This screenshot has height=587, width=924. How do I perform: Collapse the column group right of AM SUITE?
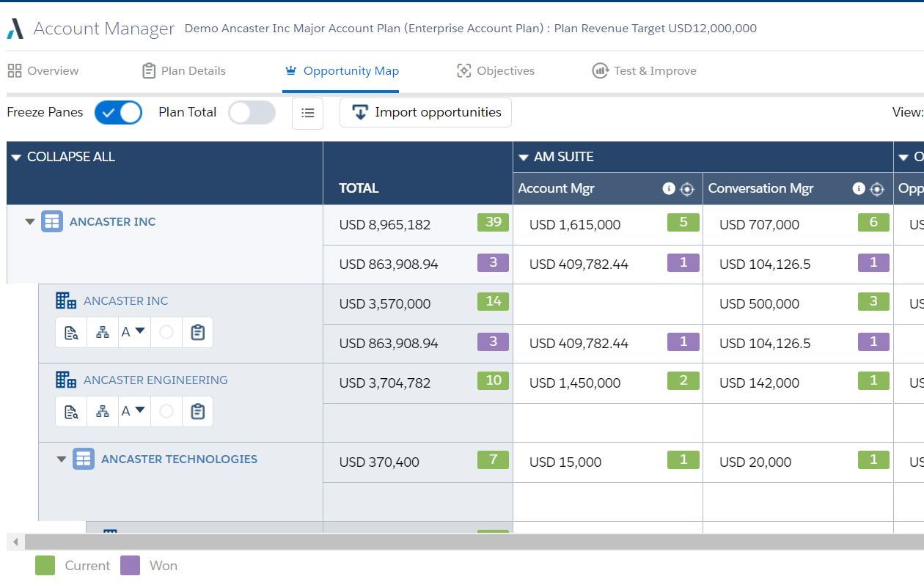click(x=903, y=158)
